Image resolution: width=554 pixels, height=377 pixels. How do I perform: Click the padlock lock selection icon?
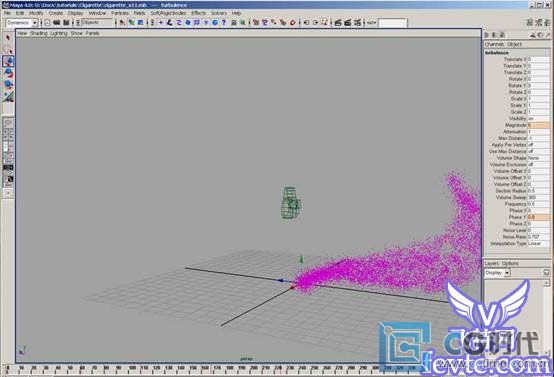234,23
